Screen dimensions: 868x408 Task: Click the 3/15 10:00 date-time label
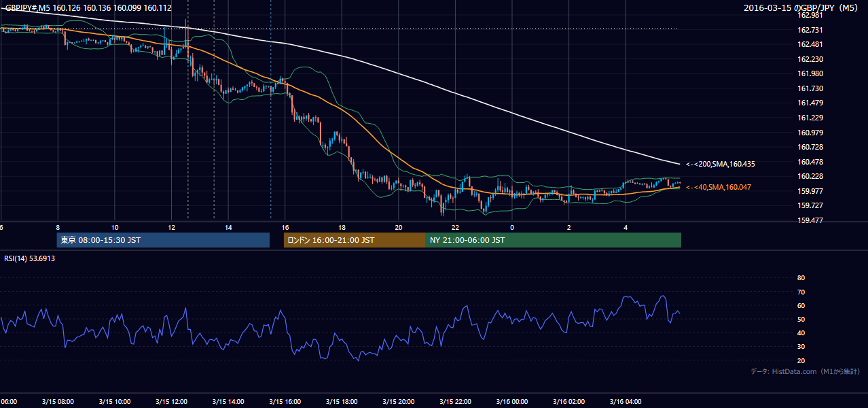(114, 401)
